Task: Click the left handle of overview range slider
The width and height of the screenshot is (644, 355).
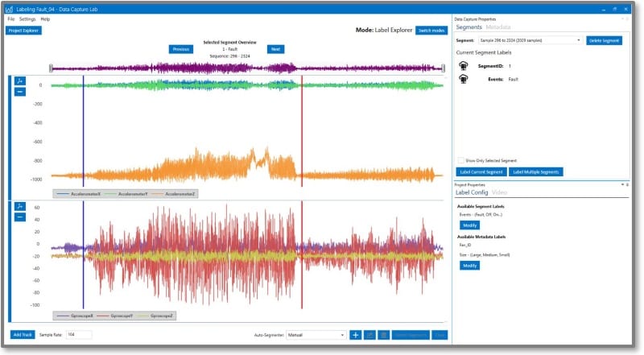Action: pyautogui.click(x=52, y=68)
